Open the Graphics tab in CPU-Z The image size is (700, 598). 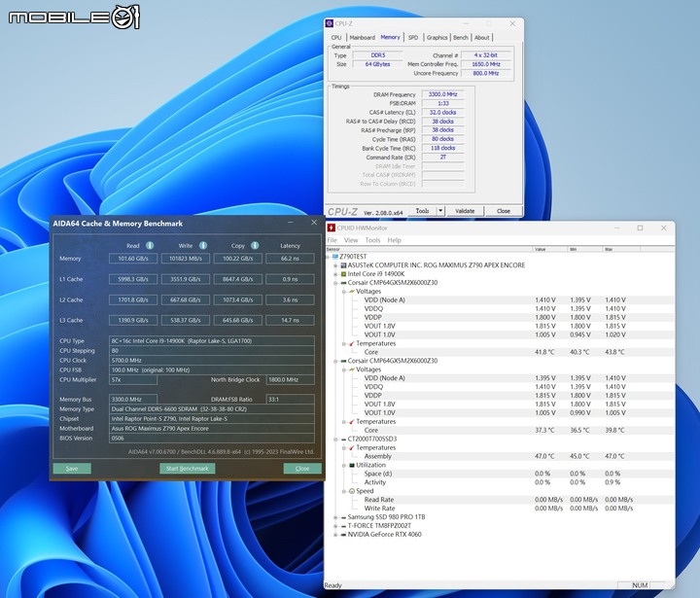point(437,38)
